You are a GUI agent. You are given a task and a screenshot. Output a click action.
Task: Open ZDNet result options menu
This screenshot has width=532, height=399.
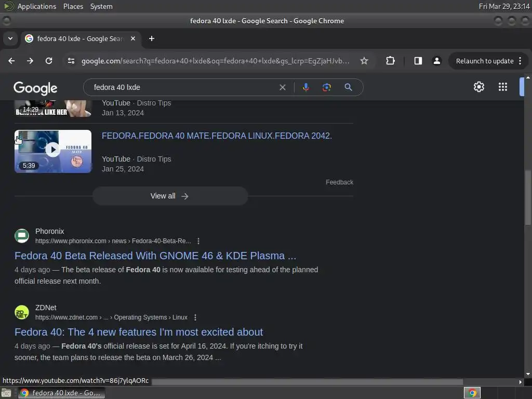[x=195, y=317]
